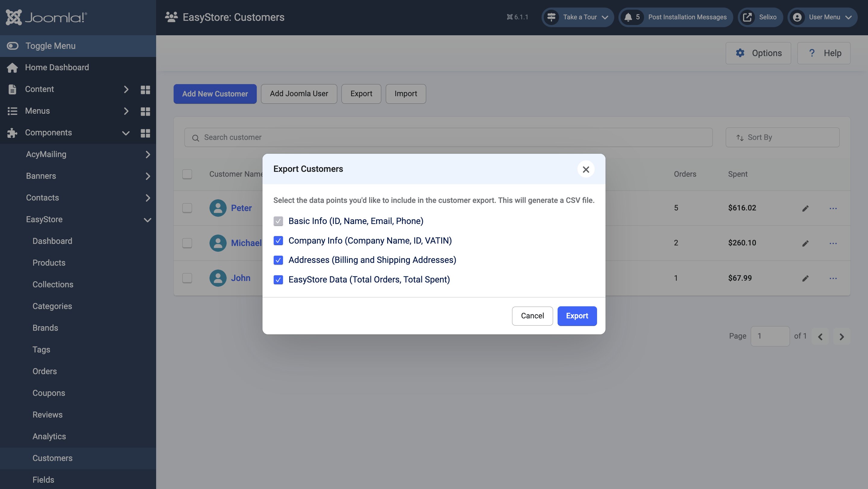Click the Search customer field
Screen dimensions: 868x489
pyautogui.click(x=448, y=137)
